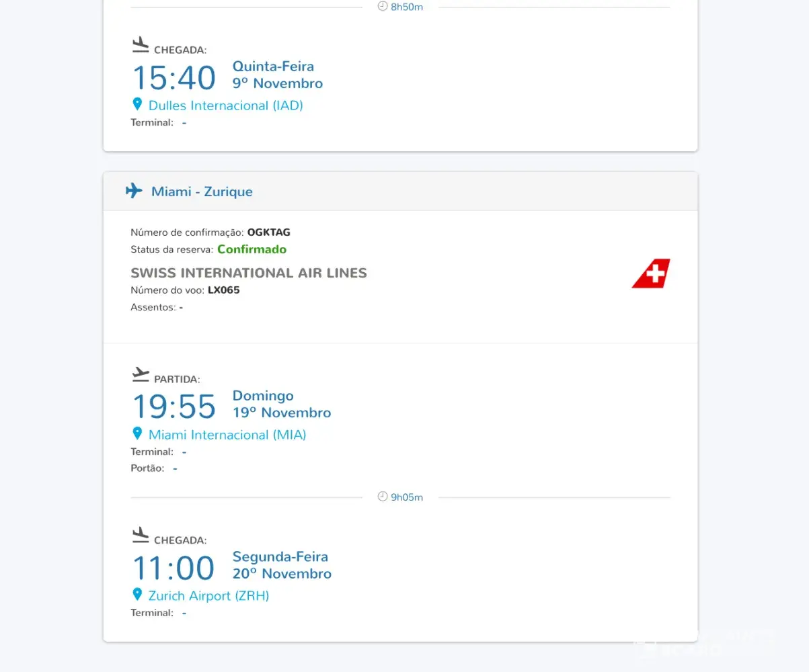809x672 pixels.
Task: Click the 11:00 arrival time
Action: (174, 568)
